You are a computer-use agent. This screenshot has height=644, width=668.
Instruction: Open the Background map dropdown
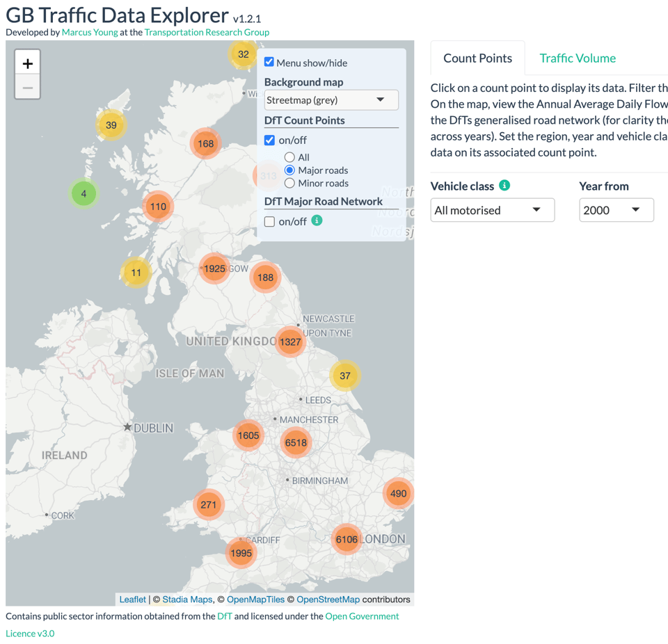pyautogui.click(x=331, y=100)
